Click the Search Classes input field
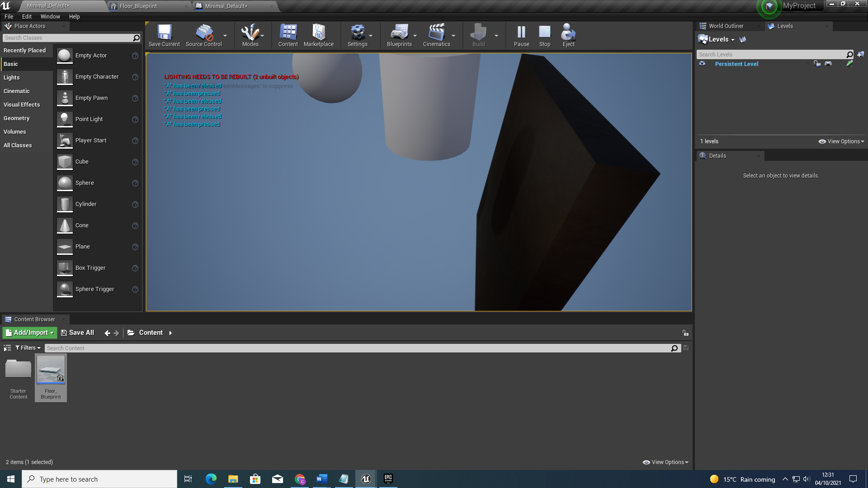This screenshot has height=488, width=868. tap(68, 38)
